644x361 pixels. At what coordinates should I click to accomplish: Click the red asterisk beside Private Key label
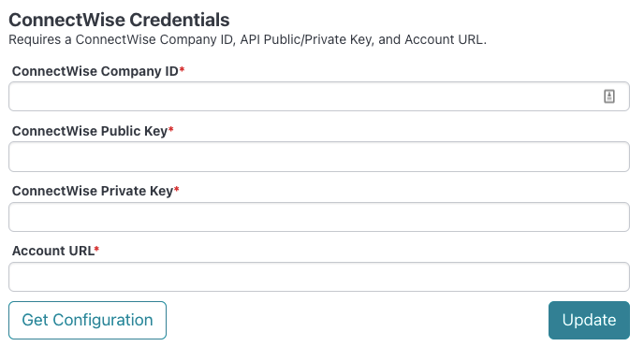coord(177,189)
